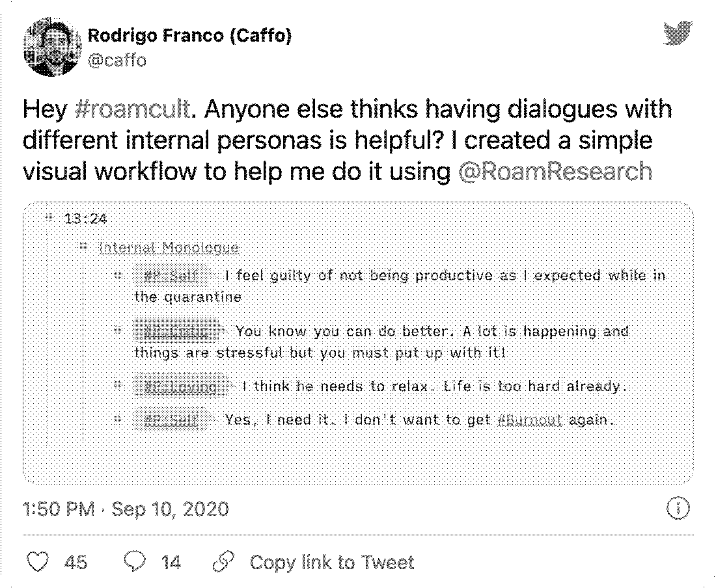Open Rodrigo Franco's profile picture

pos(51,47)
